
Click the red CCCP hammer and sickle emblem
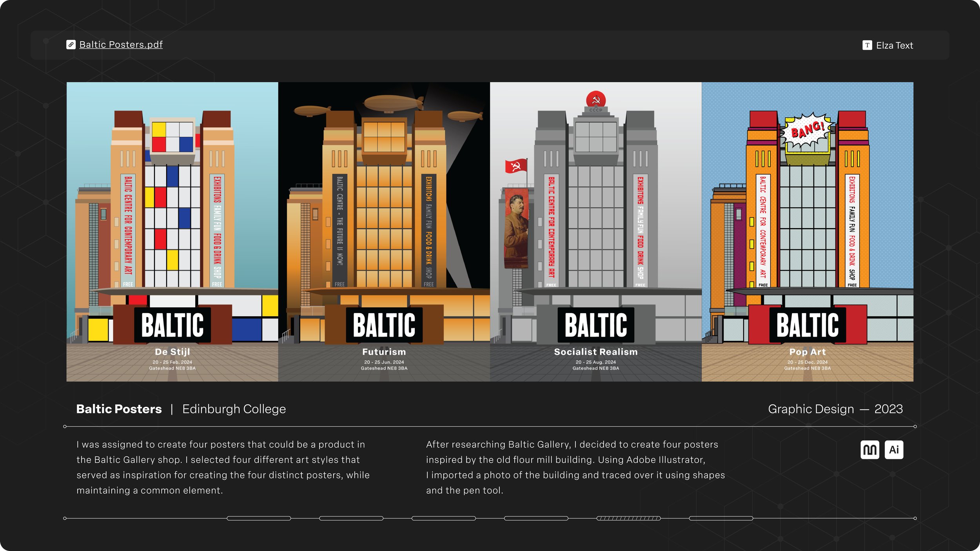(596, 100)
